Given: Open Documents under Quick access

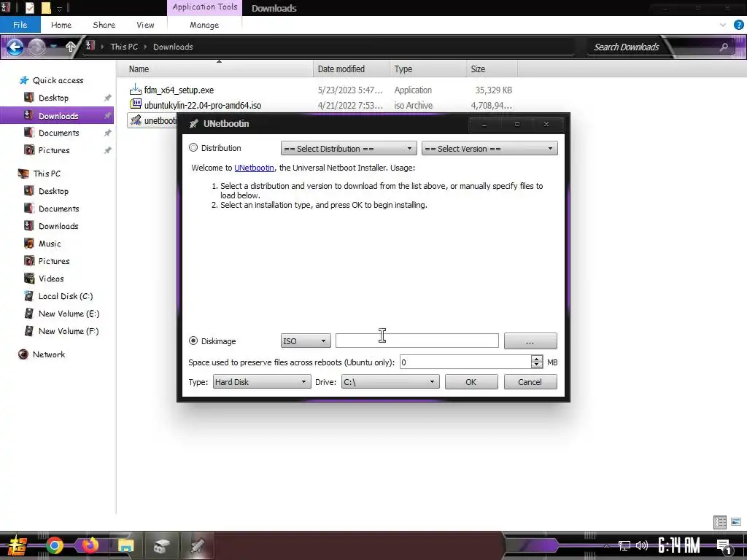Looking at the screenshot, I should (58, 133).
